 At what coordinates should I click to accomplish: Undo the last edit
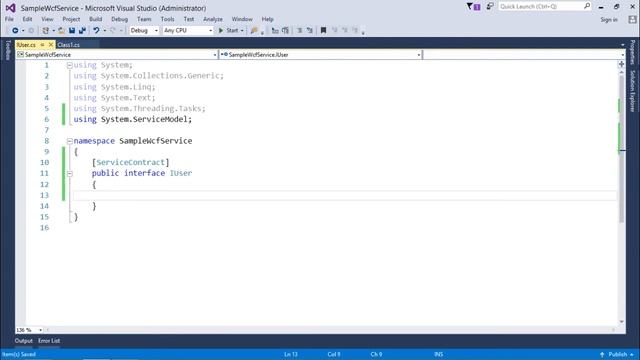coord(96,31)
